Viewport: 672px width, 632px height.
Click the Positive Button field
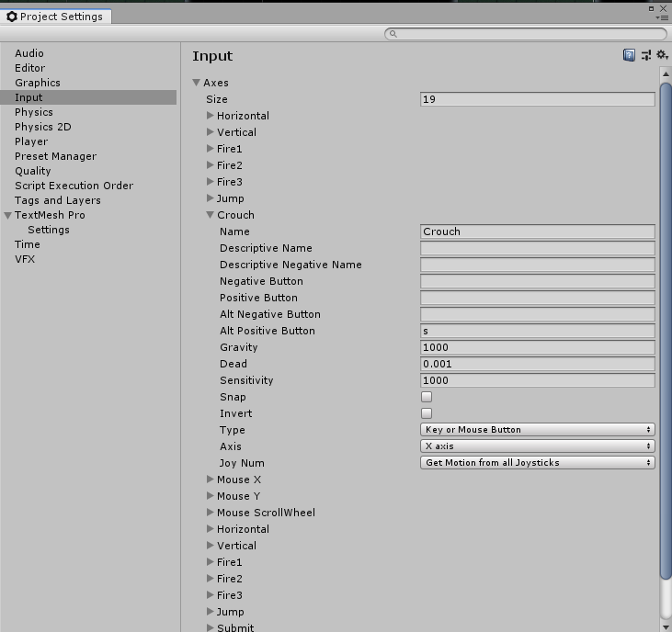pos(538,298)
